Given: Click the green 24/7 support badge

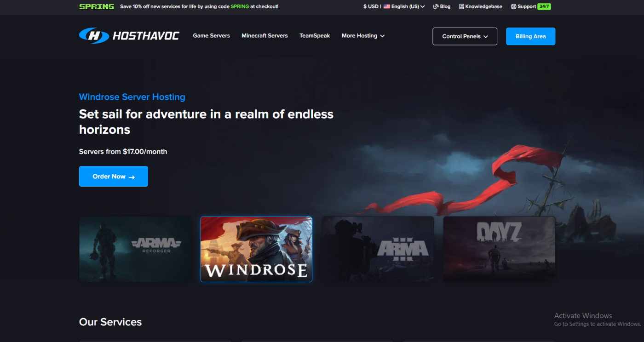Looking at the screenshot, I should 544,6.
